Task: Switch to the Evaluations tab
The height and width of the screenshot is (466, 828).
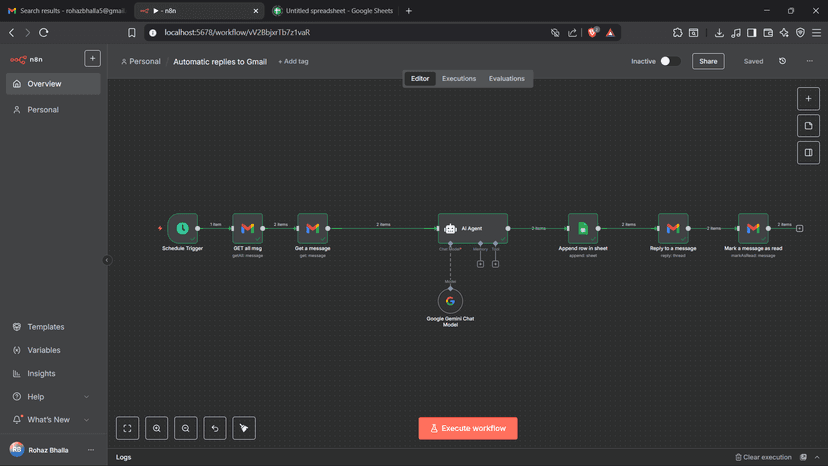Action: (506, 78)
